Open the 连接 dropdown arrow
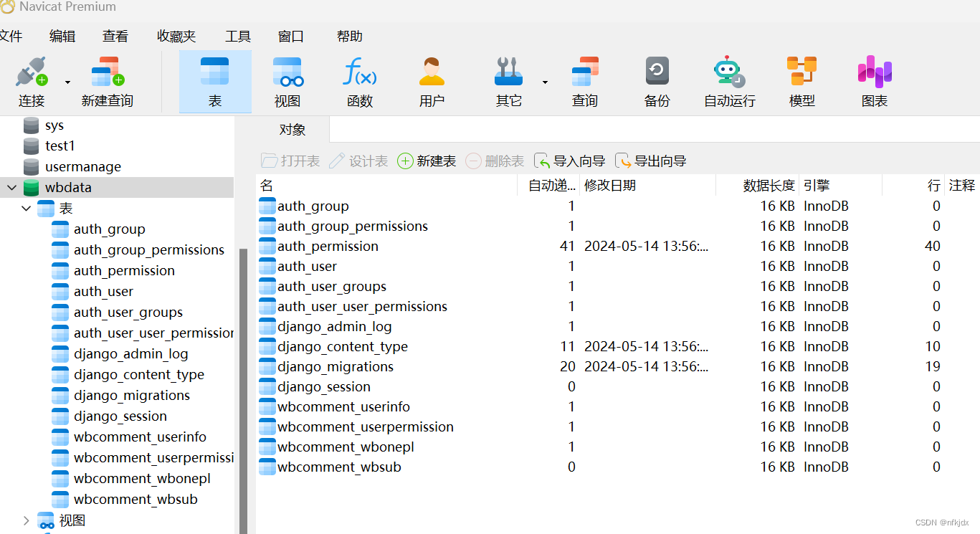Viewport: 980px width, 534px height. [x=67, y=82]
